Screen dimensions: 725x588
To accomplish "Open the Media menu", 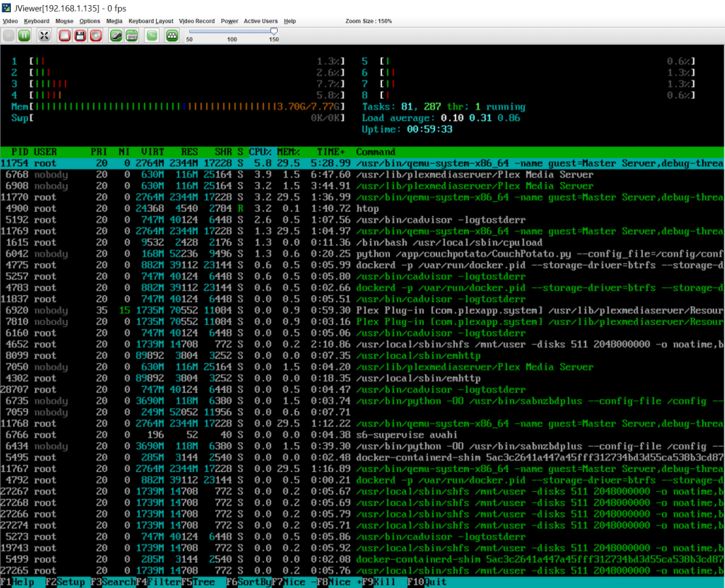I will coord(115,21).
